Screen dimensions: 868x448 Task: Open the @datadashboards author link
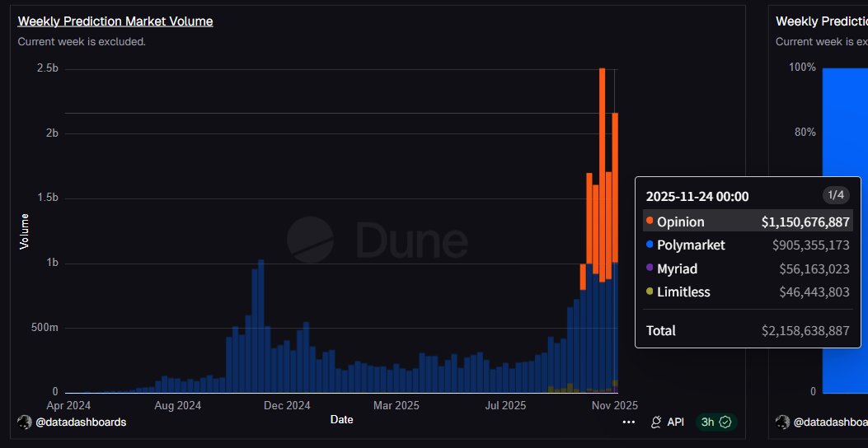pyautogui.click(x=80, y=422)
